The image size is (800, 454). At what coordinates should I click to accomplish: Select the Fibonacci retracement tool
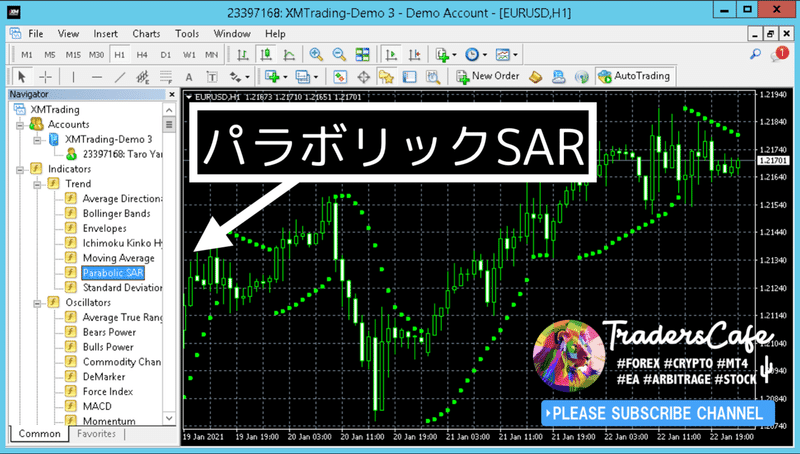pyautogui.click(x=166, y=77)
